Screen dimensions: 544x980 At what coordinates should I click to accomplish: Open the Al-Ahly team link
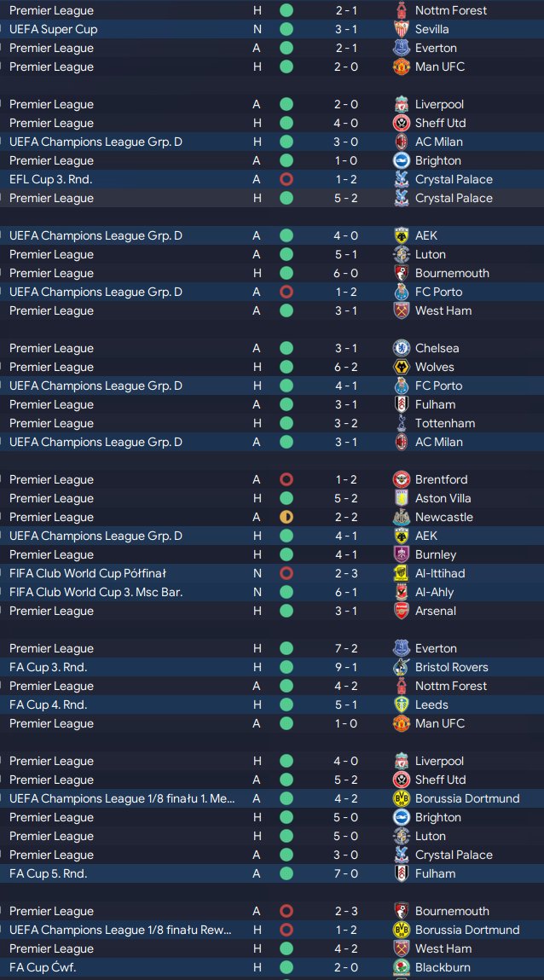[x=434, y=592]
